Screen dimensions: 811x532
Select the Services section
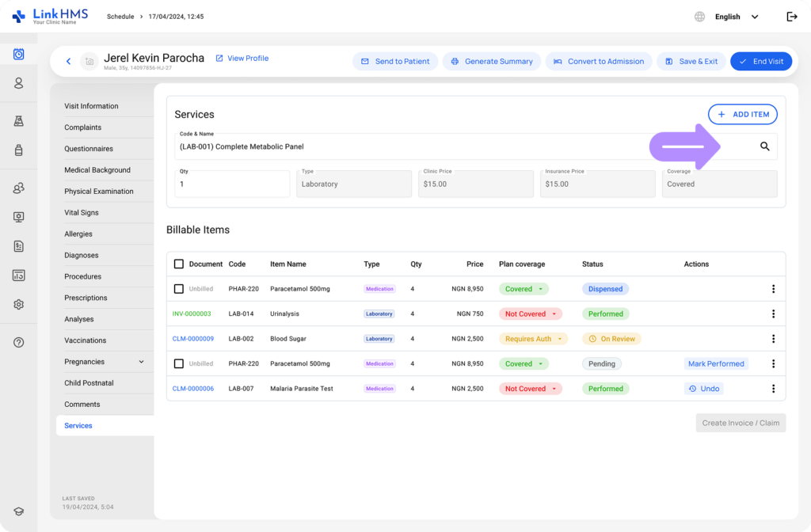105,425
